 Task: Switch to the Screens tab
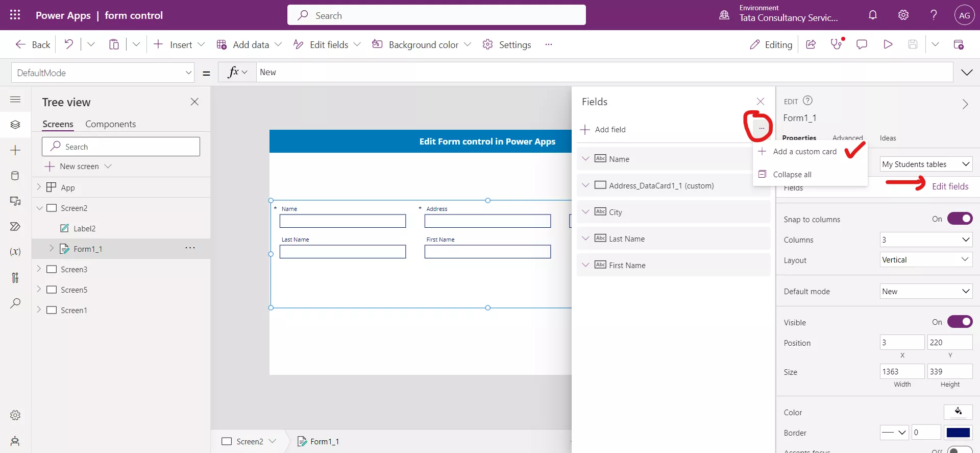click(x=58, y=124)
